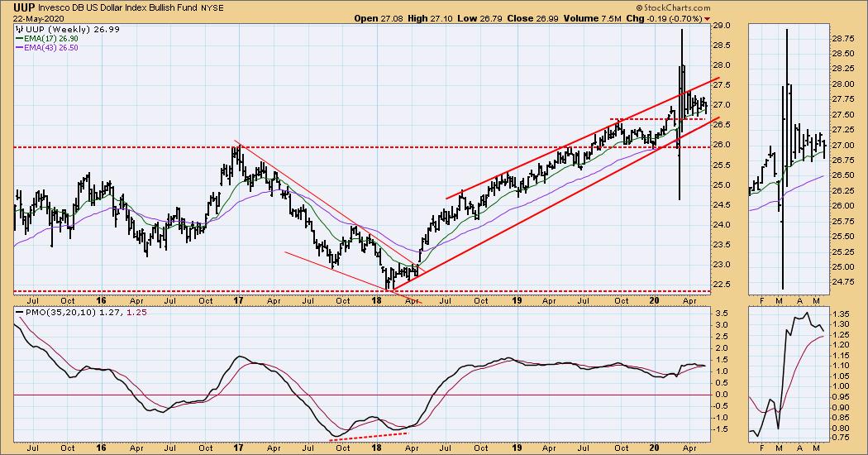
Task: Click the '28.75' label on the zoomed price panel
Action: pyautogui.click(x=846, y=39)
